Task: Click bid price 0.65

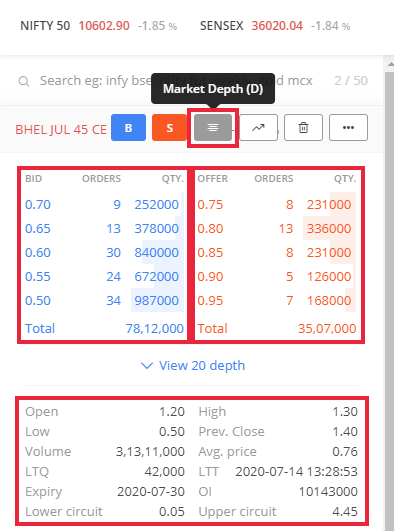Action: pos(38,229)
